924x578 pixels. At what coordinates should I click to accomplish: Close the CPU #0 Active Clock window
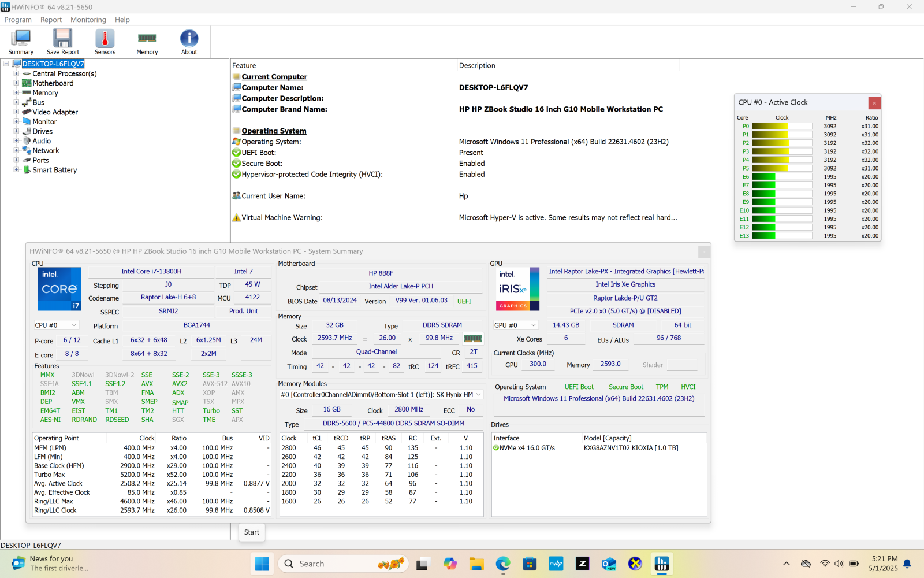click(874, 103)
